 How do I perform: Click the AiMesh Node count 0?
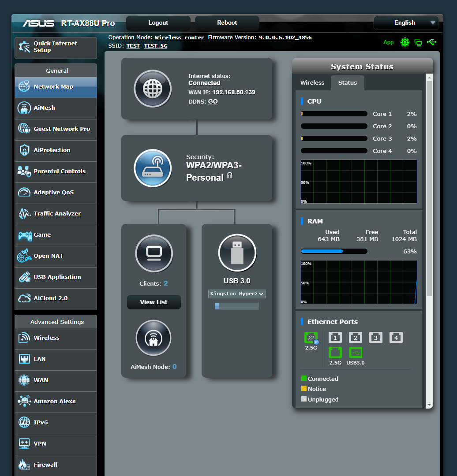pos(175,366)
